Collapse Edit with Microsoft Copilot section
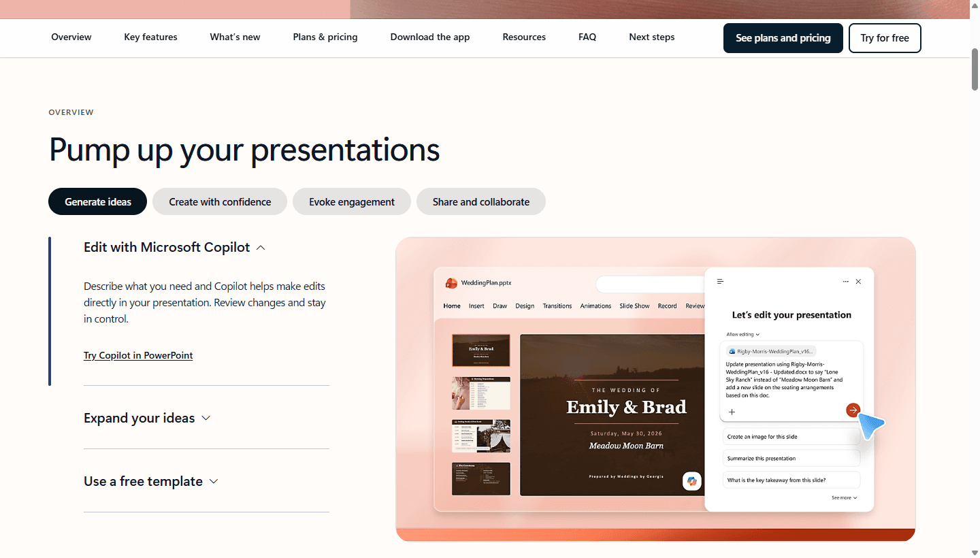 tap(174, 248)
